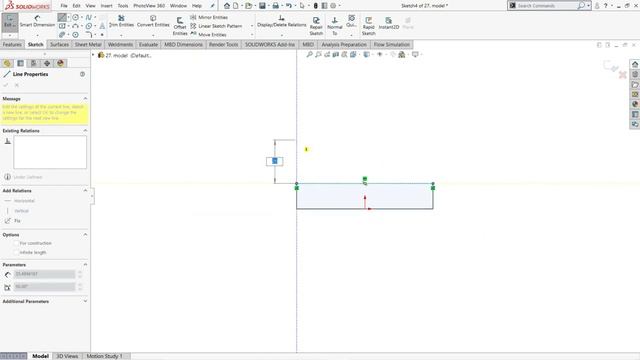Click the Print icon
Screen dimensions: 640x360
tap(276, 6)
